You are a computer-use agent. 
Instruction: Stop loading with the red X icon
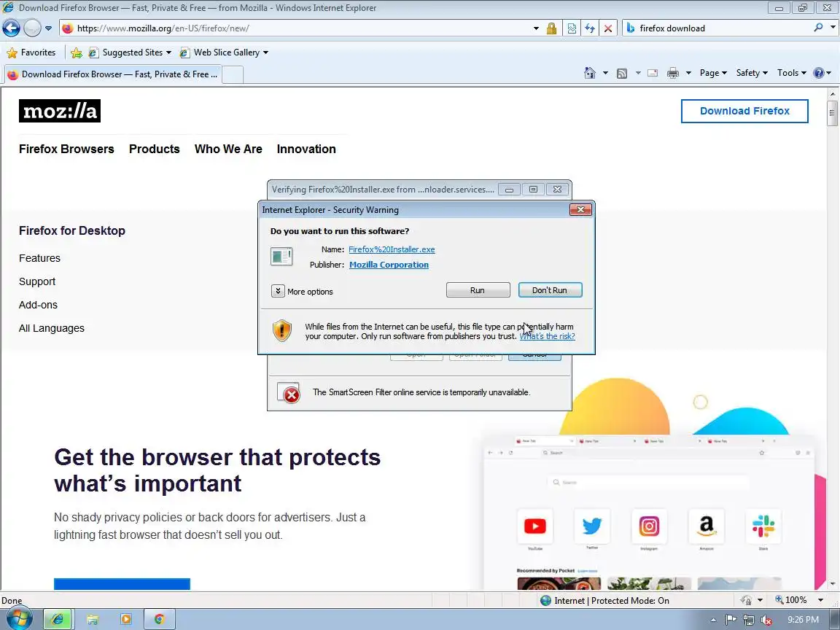pos(608,28)
